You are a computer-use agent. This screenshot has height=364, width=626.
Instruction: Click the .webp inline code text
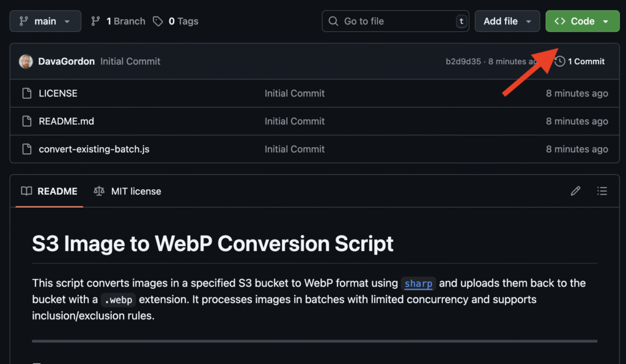tap(118, 300)
